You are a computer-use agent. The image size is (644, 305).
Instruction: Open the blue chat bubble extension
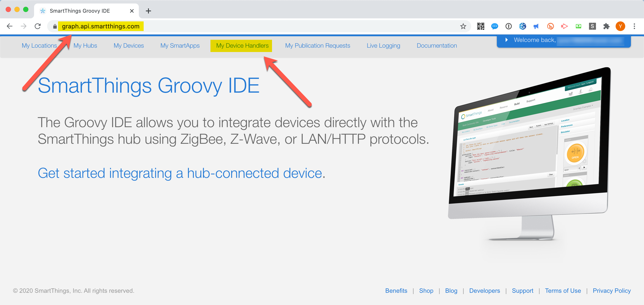click(494, 26)
